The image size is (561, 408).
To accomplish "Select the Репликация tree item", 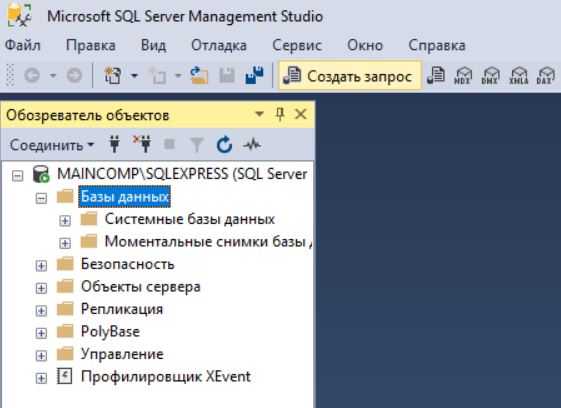I will 122,309.
